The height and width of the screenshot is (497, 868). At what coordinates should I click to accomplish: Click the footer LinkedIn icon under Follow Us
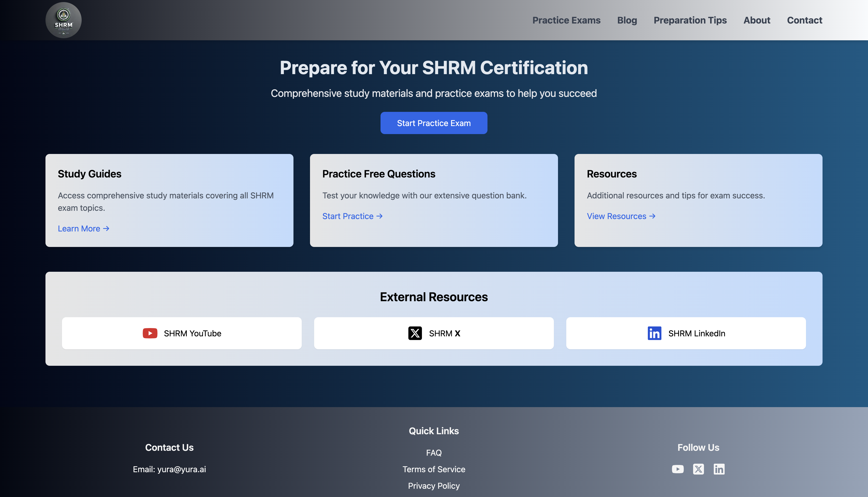tap(719, 469)
